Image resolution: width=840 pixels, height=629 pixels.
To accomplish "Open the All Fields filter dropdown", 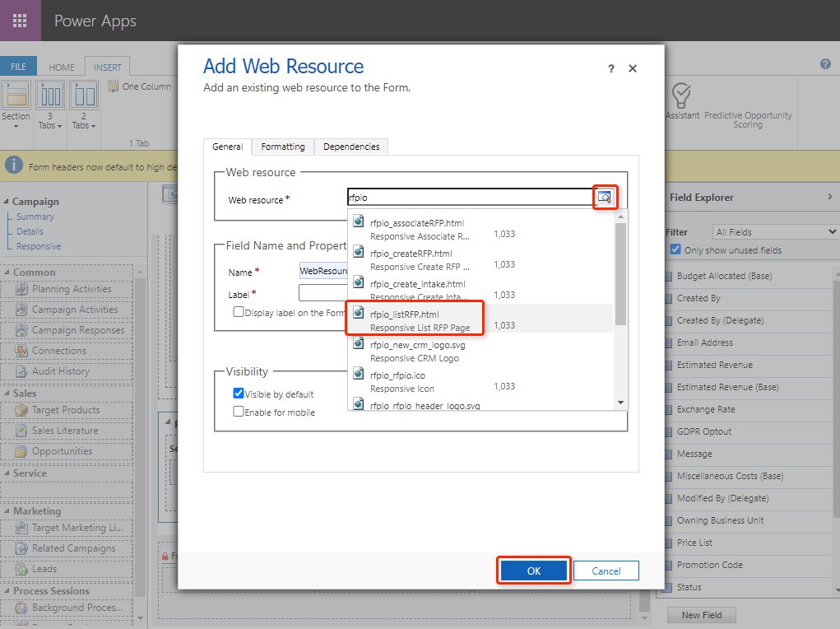I will pyautogui.click(x=776, y=231).
